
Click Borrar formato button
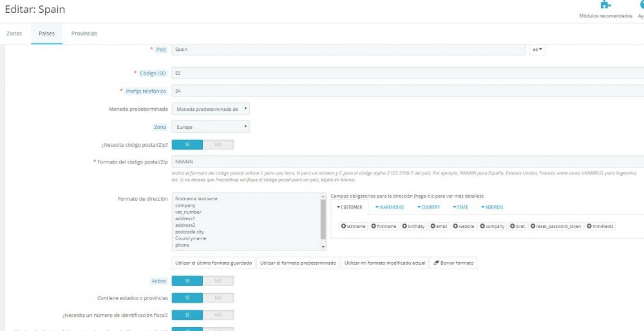(453, 263)
